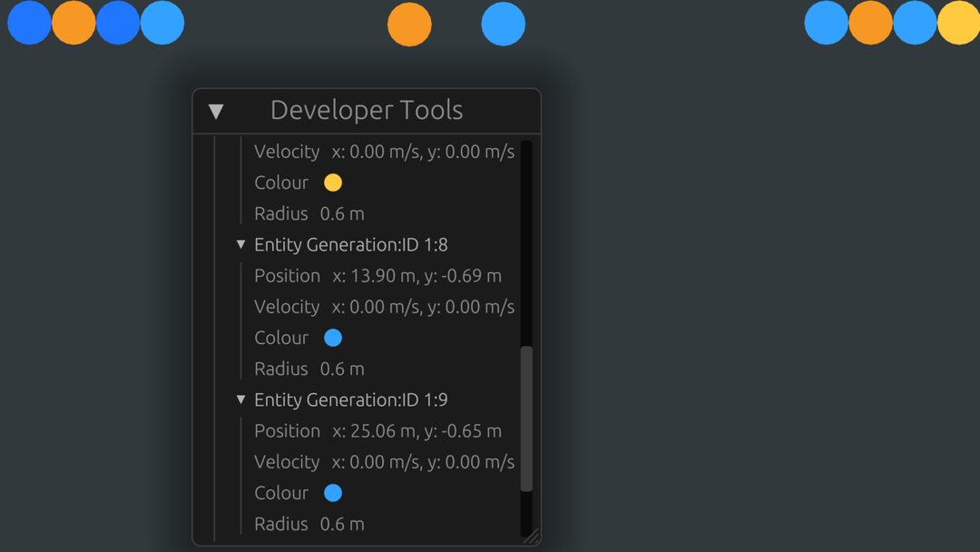The width and height of the screenshot is (980, 552).
Task: Click the orange ball in the left cluster
Action: point(73,23)
